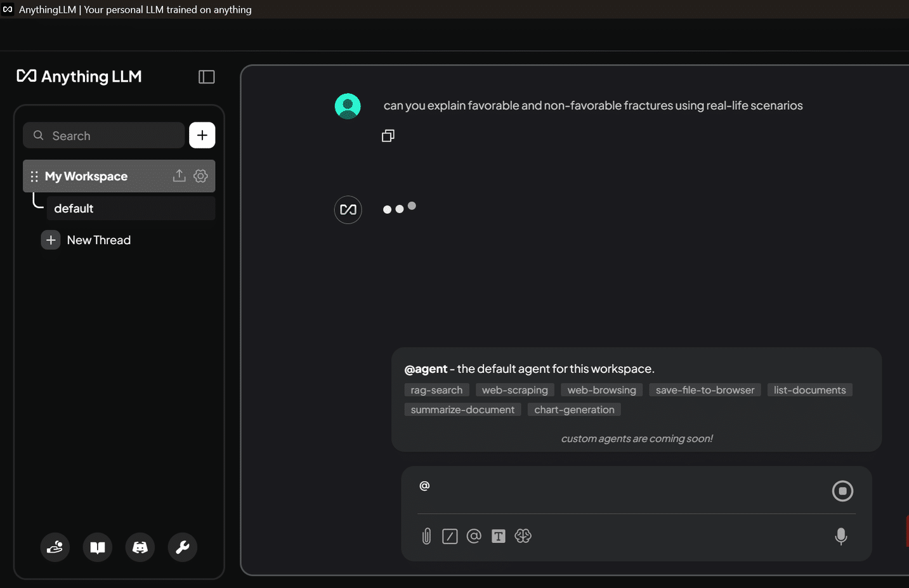909x588 pixels.
Task: Attach a file with paperclip icon
Action: point(426,537)
